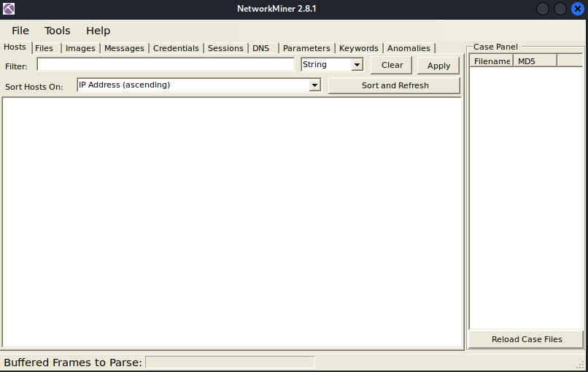Switch to the Messages tab
588x372 pixels.
[x=124, y=48]
